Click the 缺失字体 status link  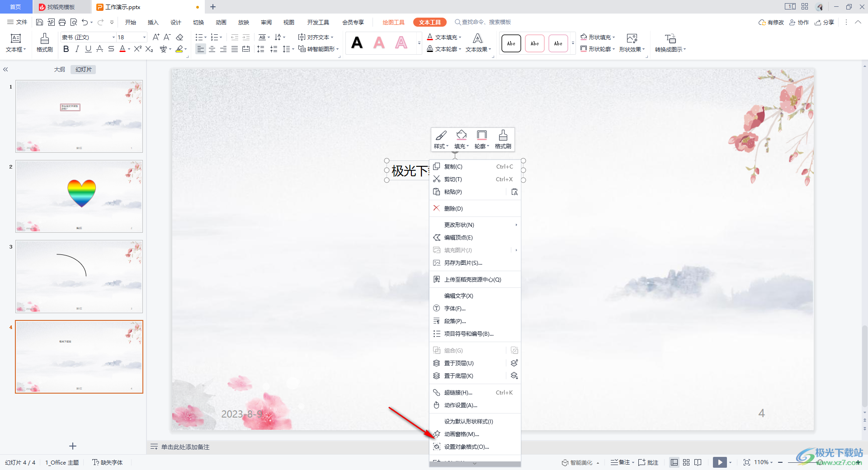108,462
